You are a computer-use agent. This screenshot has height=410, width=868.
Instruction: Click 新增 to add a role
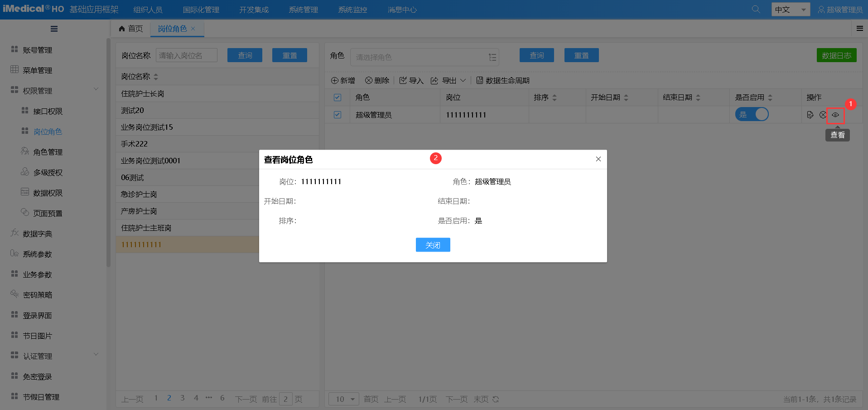[343, 81]
